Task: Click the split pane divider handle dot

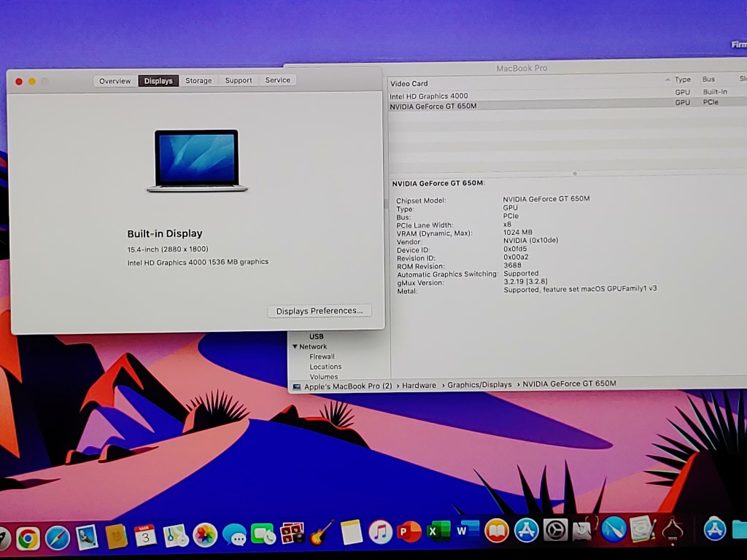Action: (x=575, y=174)
